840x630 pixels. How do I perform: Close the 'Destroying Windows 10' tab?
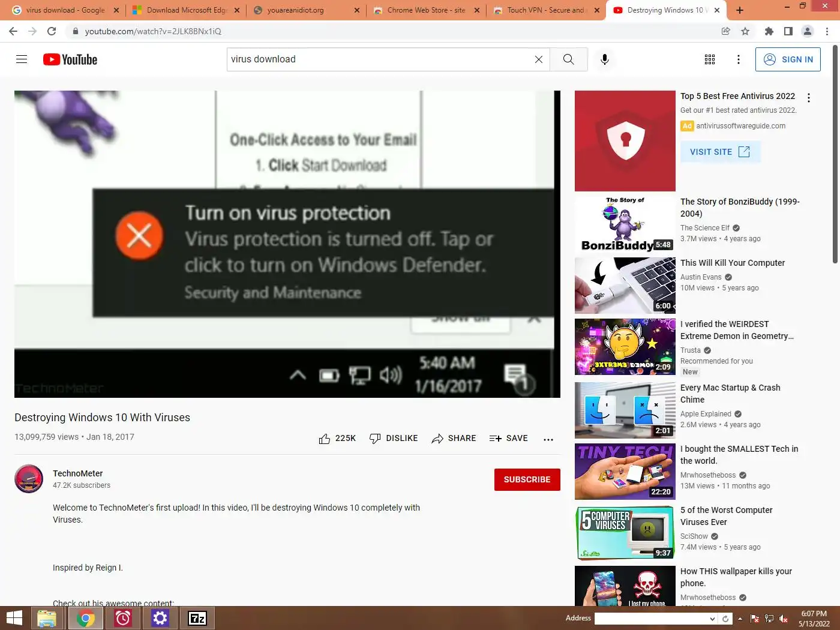pyautogui.click(x=717, y=10)
